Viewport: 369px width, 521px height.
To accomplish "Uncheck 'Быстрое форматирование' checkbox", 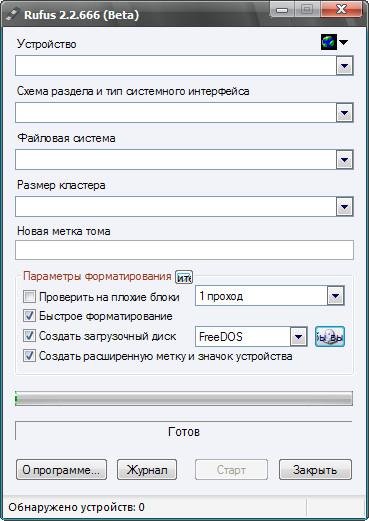I will point(29,316).
